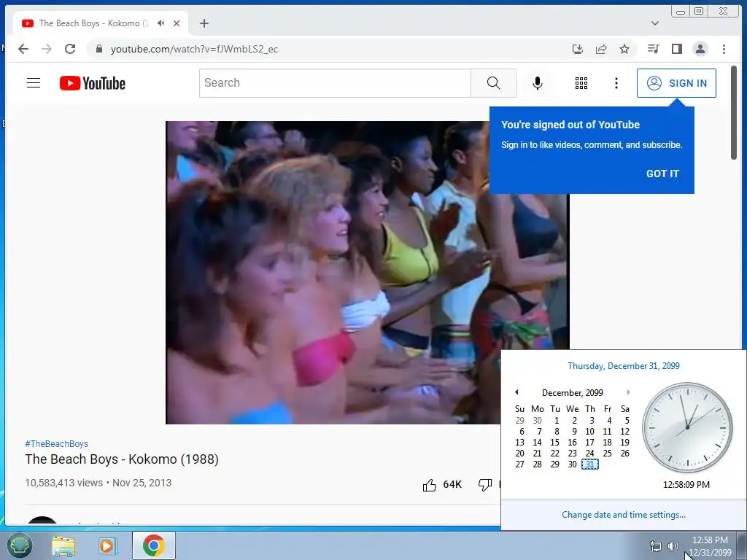
Task: Open Chrome's side panel icon
Action: pyautogui.click(x=676, y=49)
